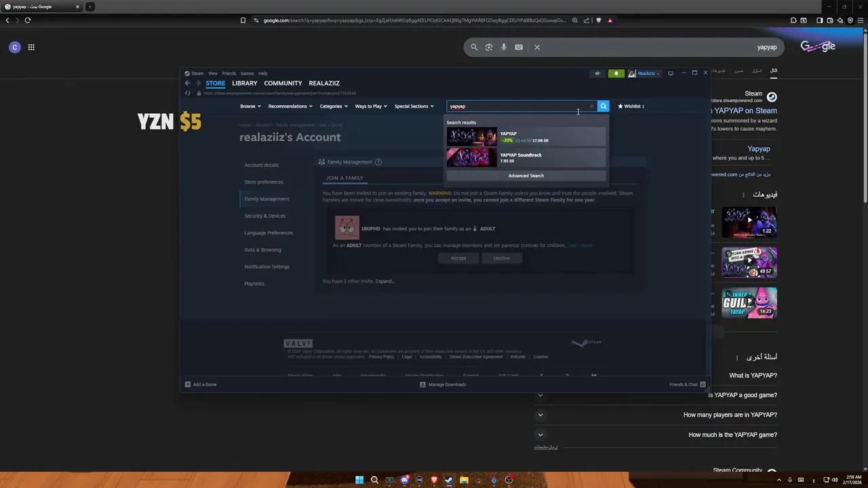
Task: Click the Steam search magnifier button
Action: (x=603, y=106)
